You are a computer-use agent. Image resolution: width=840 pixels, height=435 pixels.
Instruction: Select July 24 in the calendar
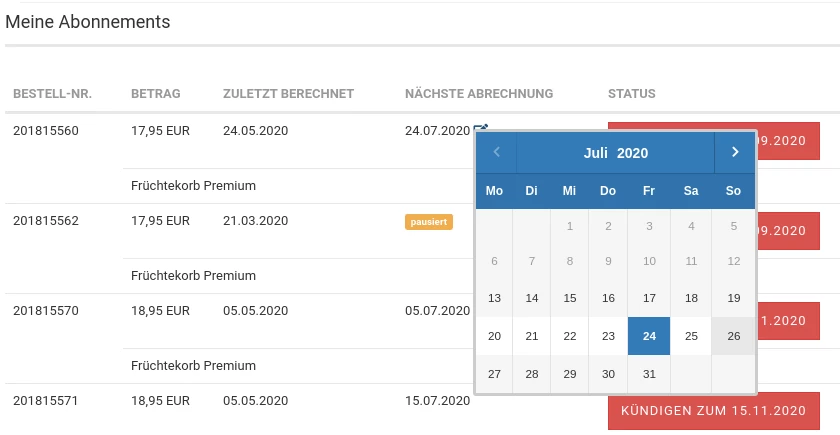[x=649, y=336]
